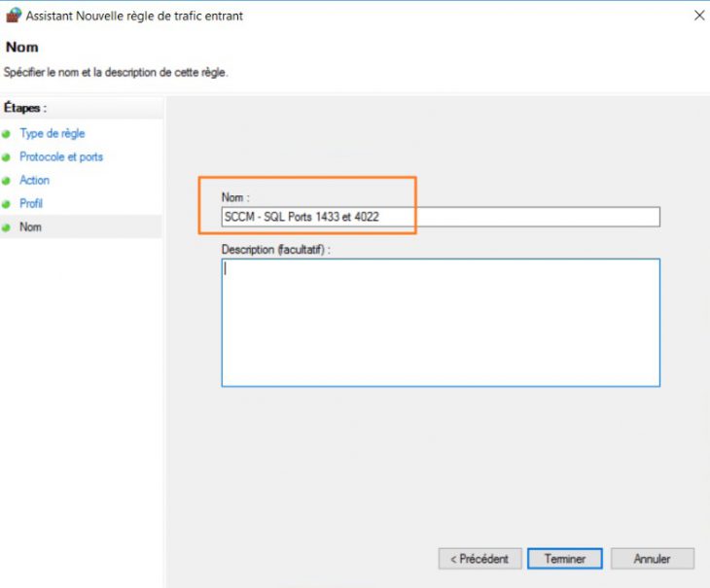Go back with the Précédent button
The height and width of the screenshot is (588, 710).
pos(479,559)
